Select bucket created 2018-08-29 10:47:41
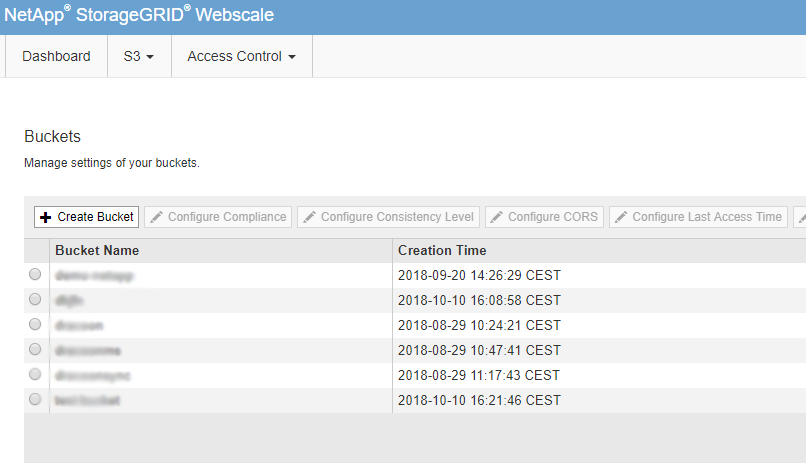This screenshot has width=806, height=476. [x=35, y=350]
